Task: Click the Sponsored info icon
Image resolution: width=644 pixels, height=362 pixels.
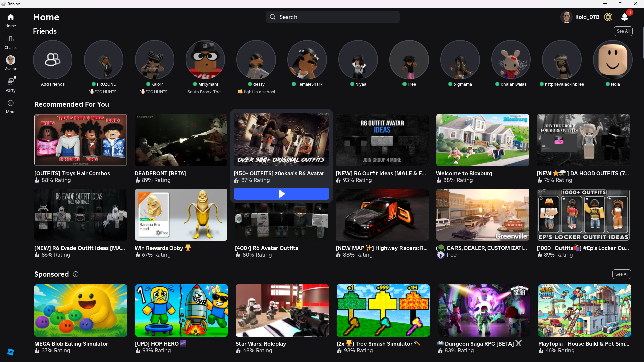Action: 76,274
